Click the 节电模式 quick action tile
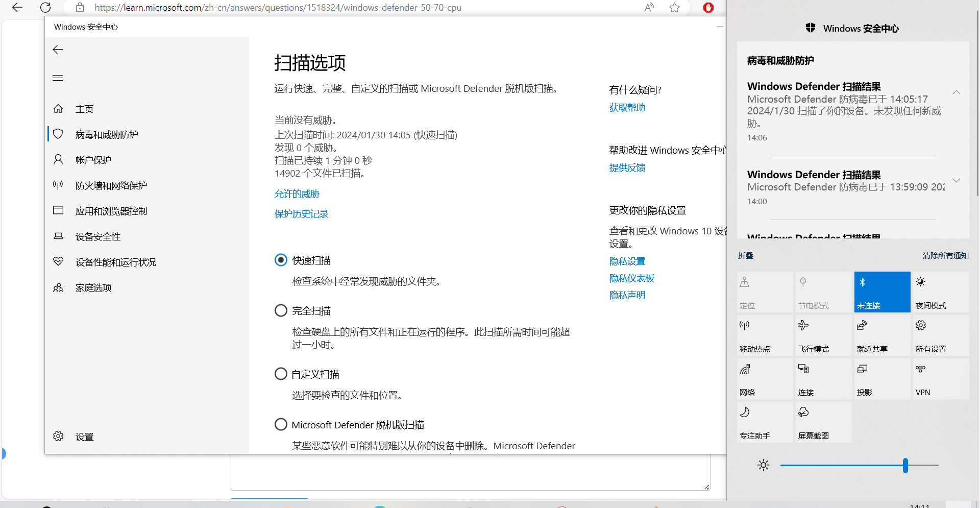 [x=823, y=292]
